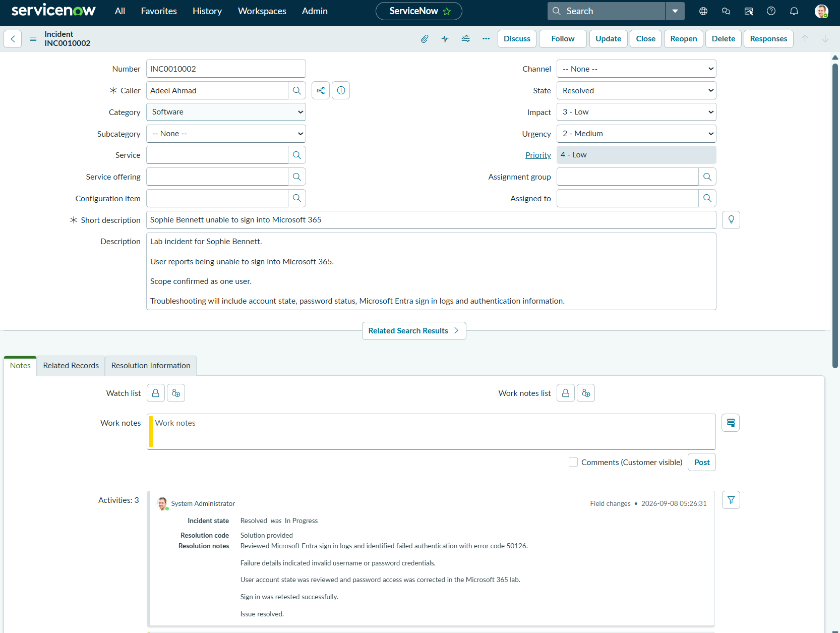Click the Reopen button
The height and width of the screenshot is (633, 840).
point(684,39)
